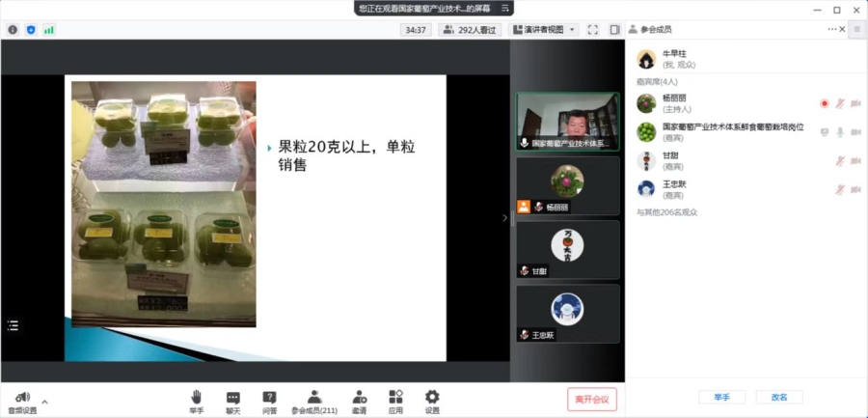
Task: Click the green network signal status icon
Action: tap(48, 30)
